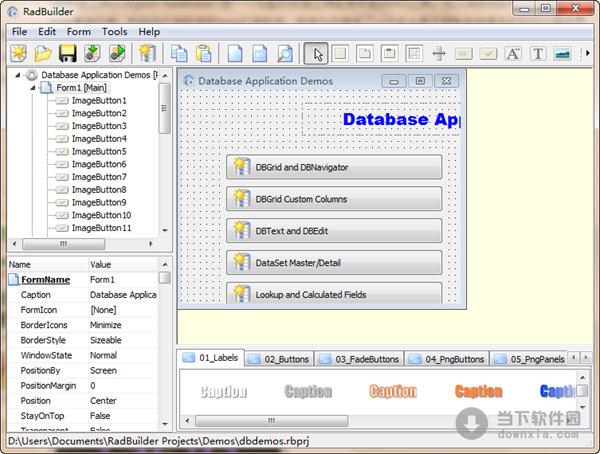Select Form1 [Main] in the project tree

click(x=82, y=88)
